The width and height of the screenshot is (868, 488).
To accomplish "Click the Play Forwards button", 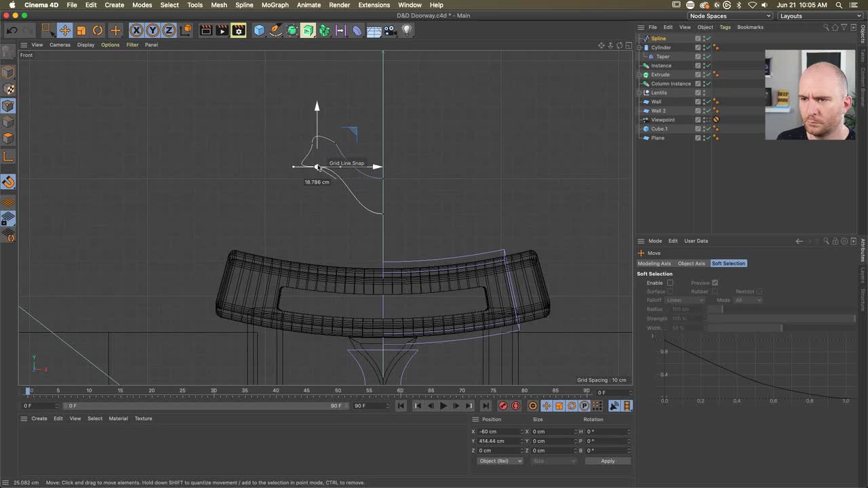I will coord(443,406).
